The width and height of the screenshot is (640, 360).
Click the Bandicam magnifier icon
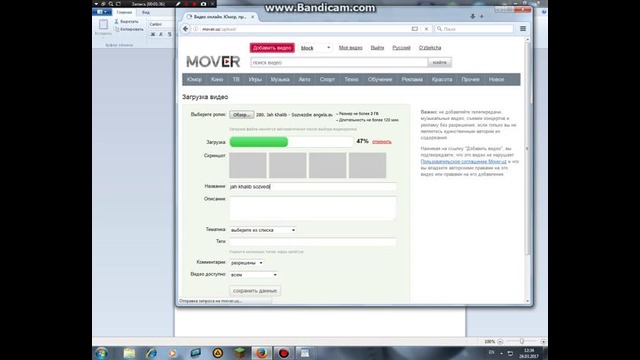(111, 4)
